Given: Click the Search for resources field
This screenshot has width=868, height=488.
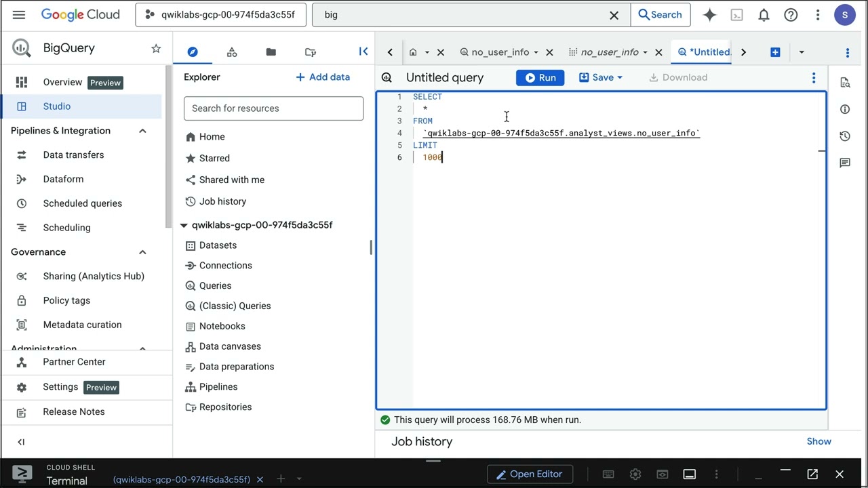Looking at the screenshot, I should [273, 108].
